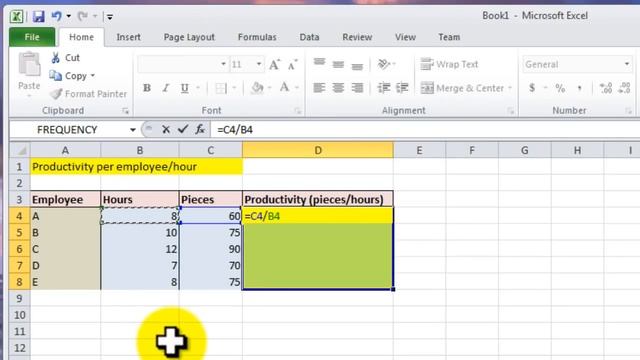Click in the formula bar showing =C4/B4
Image resolution: width=640 pixels, height=360 pixels.
(424, 129)
